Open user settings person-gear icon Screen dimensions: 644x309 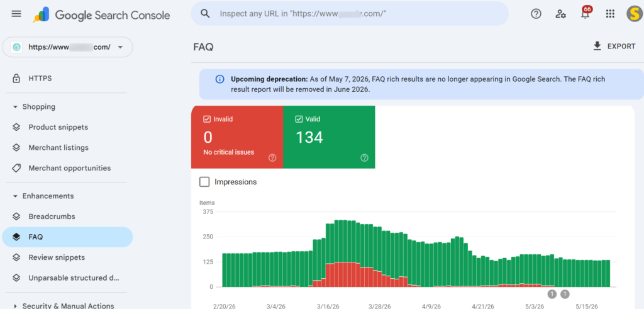[560, 14]
